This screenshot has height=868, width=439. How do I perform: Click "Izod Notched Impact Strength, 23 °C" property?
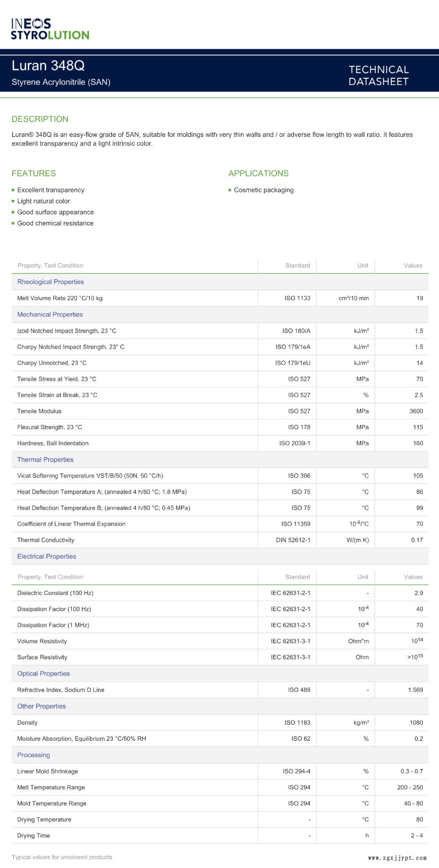[67, 331]
